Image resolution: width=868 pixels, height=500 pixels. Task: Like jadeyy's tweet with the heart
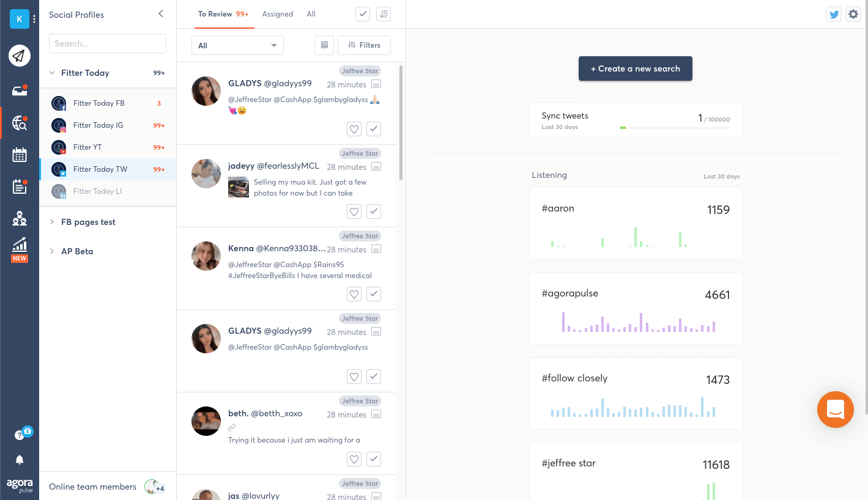click(x=354, y=211)
